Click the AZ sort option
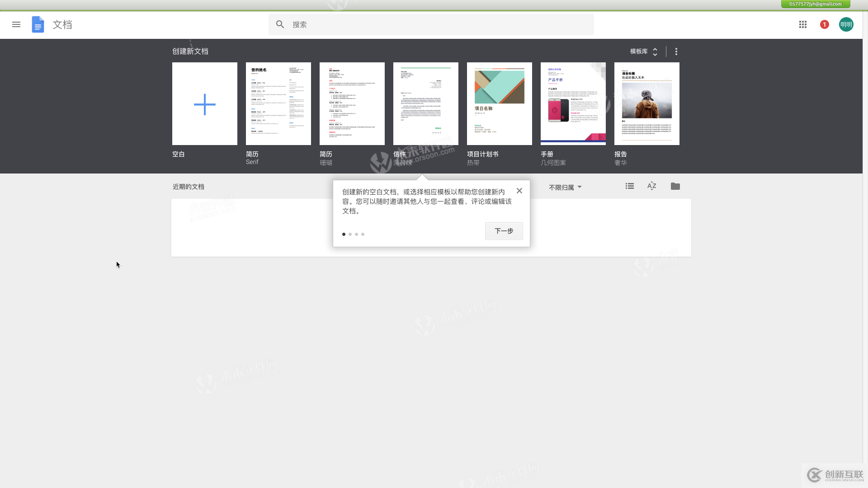 tap(652, 186)
